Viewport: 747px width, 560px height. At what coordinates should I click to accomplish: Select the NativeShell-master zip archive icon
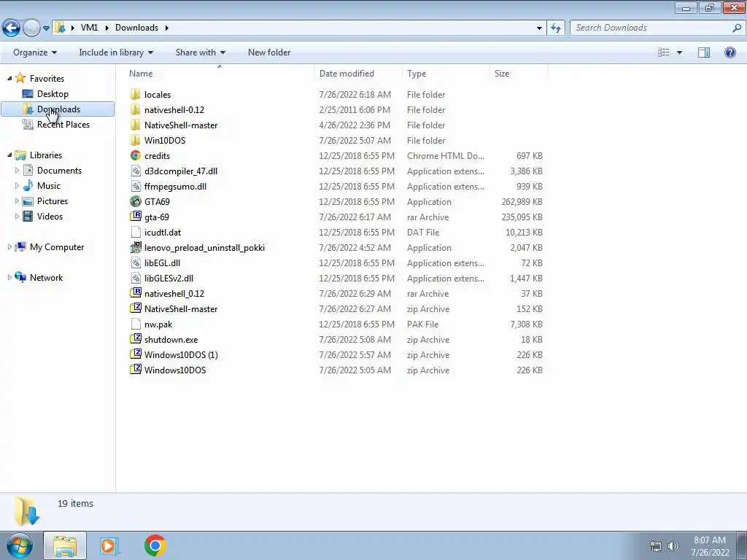point(135,308)
